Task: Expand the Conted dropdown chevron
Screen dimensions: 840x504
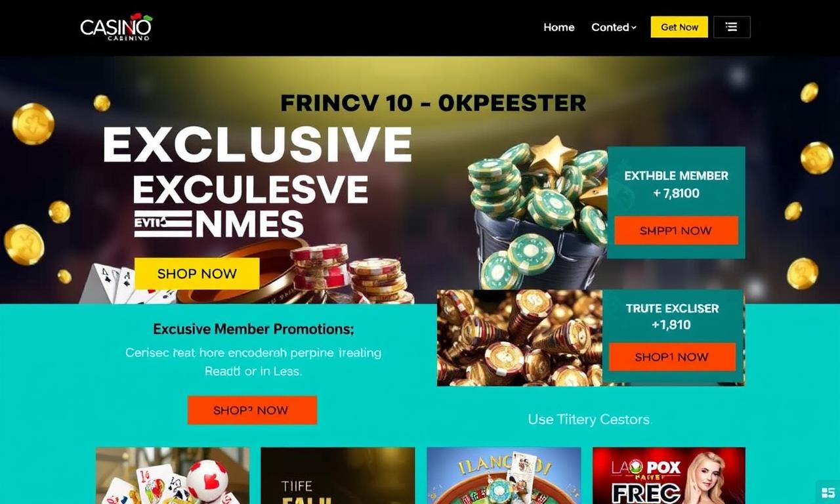Action: point(634,28)
